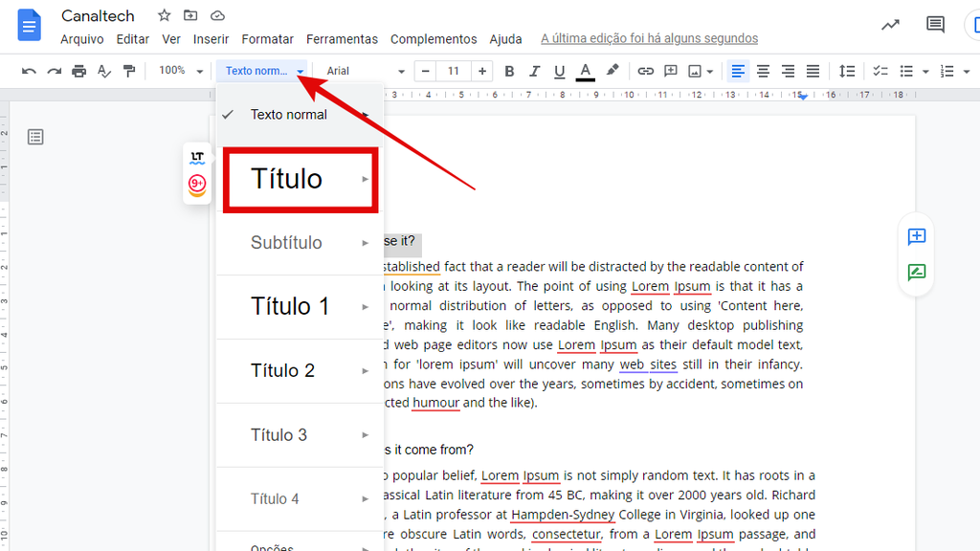Open the print dialog
Screen dimensions: 980x551
[79, 71]
